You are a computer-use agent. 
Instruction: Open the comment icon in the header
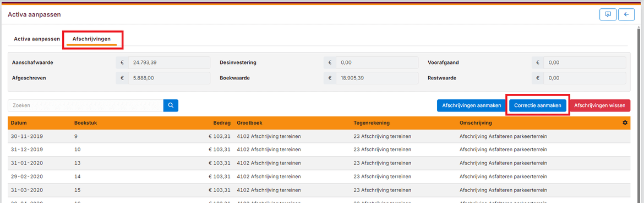(608, 14)
